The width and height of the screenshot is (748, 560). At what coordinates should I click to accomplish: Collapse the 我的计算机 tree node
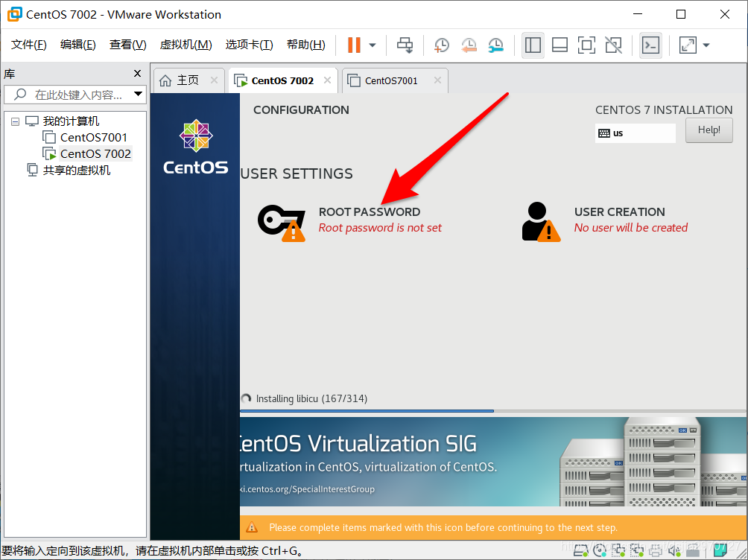click(x=15, y=121)
